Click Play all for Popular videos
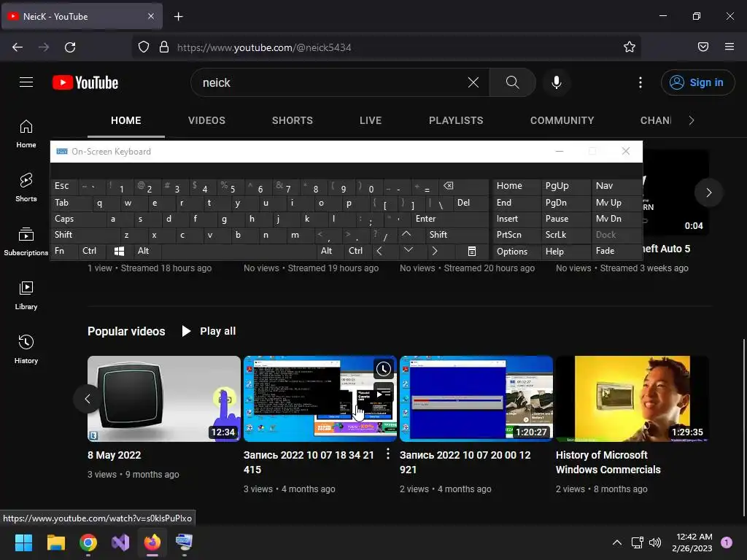The image size is (747, 560). pyautogui.click(x=209, y=331)
